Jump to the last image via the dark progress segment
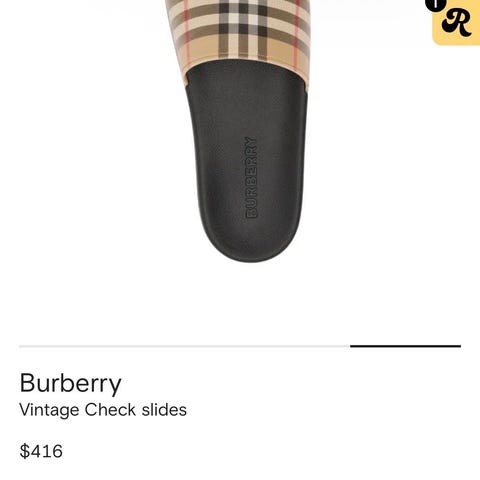Screen dimensions: 480x480 point(405,346)
